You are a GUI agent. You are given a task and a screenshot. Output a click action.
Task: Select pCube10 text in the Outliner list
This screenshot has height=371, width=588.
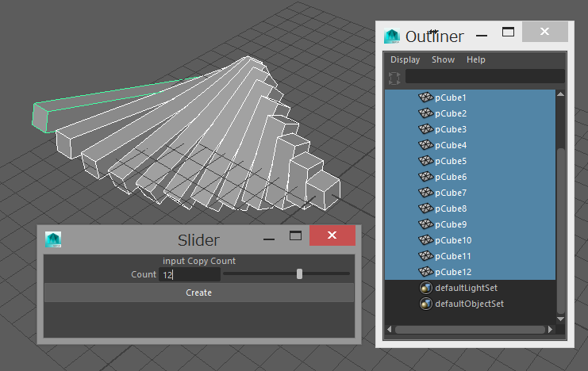click(453, 240)
